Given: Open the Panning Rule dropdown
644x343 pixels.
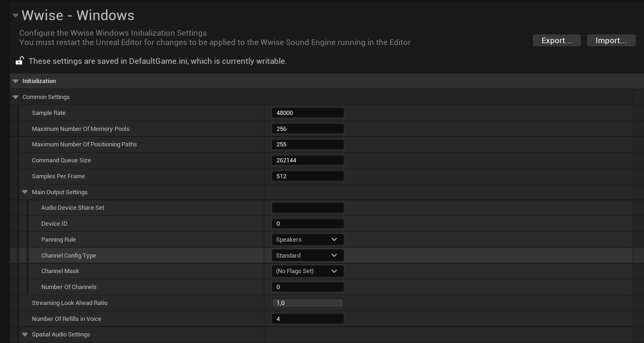Looking at the screenshot, I should [x=308, y=239].
